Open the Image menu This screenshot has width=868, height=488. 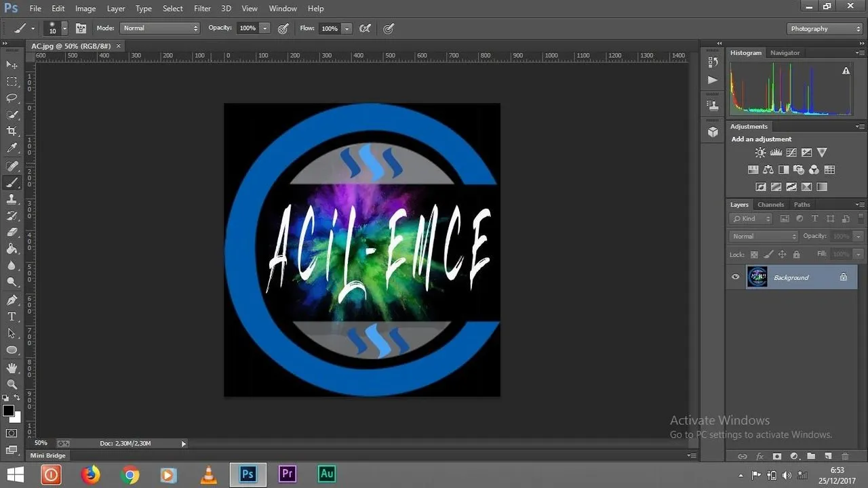tap(85, 8)
